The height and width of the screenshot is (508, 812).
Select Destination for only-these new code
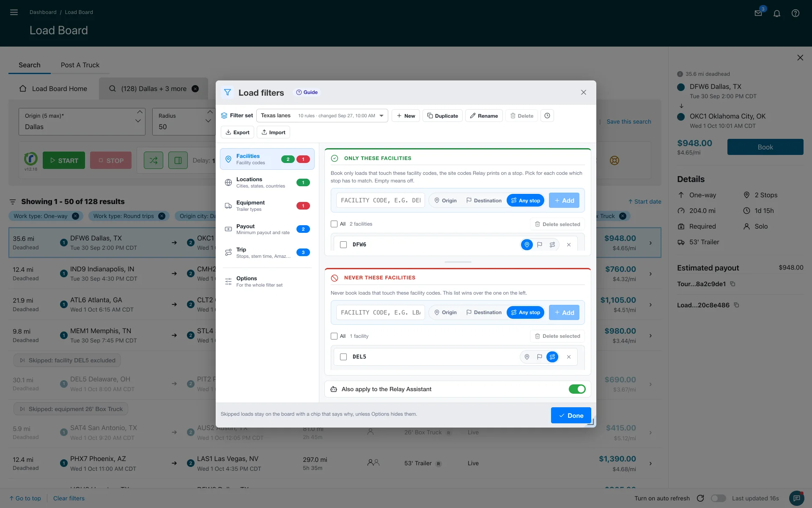click(x=484, y=200)
